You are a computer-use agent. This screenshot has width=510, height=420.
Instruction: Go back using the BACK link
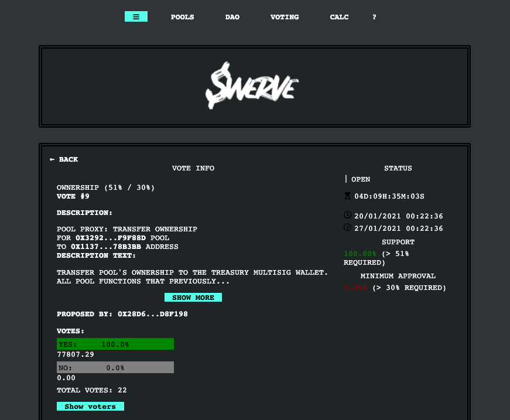pos(64,159)
